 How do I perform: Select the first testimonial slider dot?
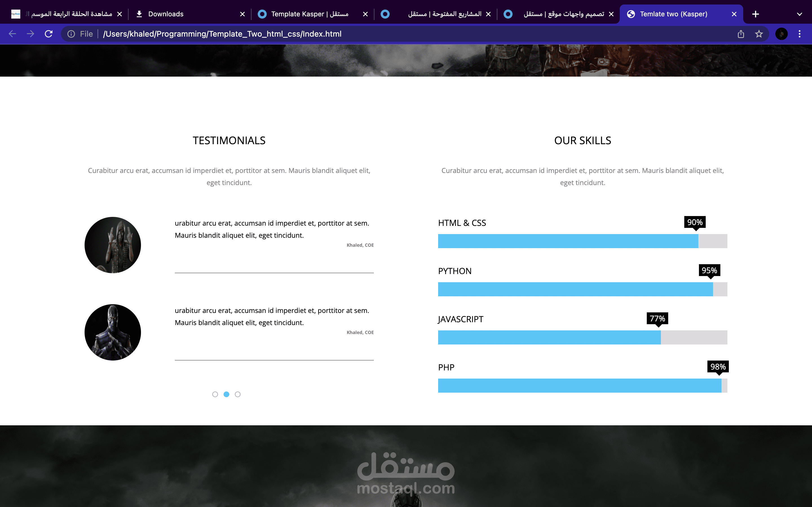215,394
